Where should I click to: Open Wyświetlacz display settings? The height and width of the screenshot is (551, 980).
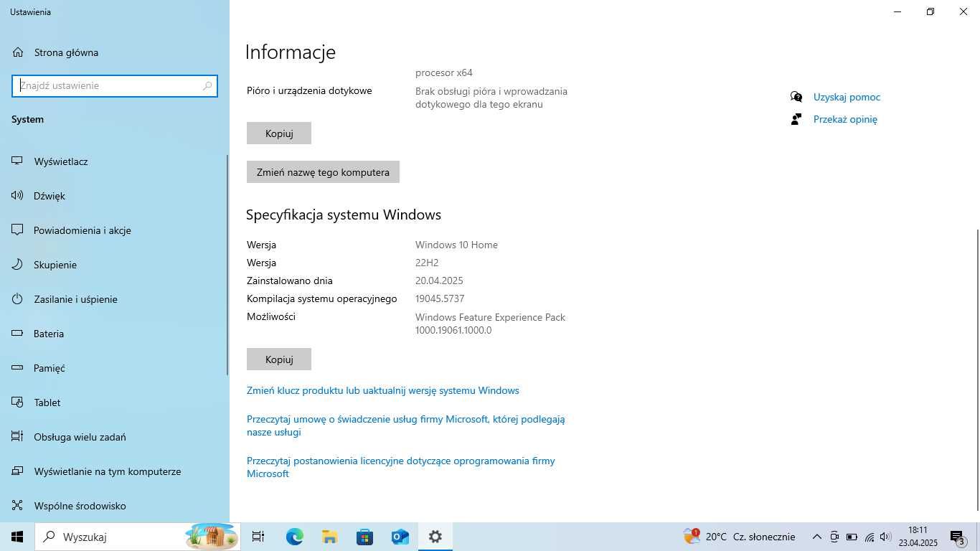tap(61, 161)
